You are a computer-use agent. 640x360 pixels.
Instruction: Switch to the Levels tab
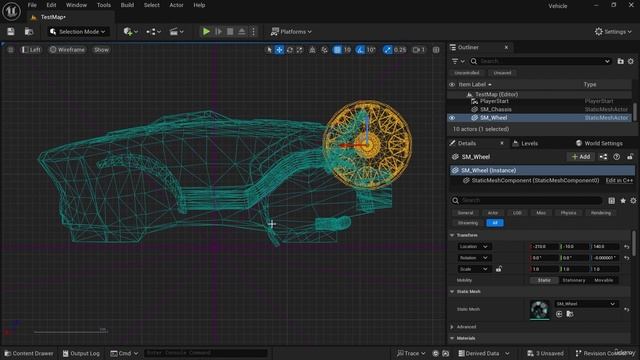click(x=525, y=143)
